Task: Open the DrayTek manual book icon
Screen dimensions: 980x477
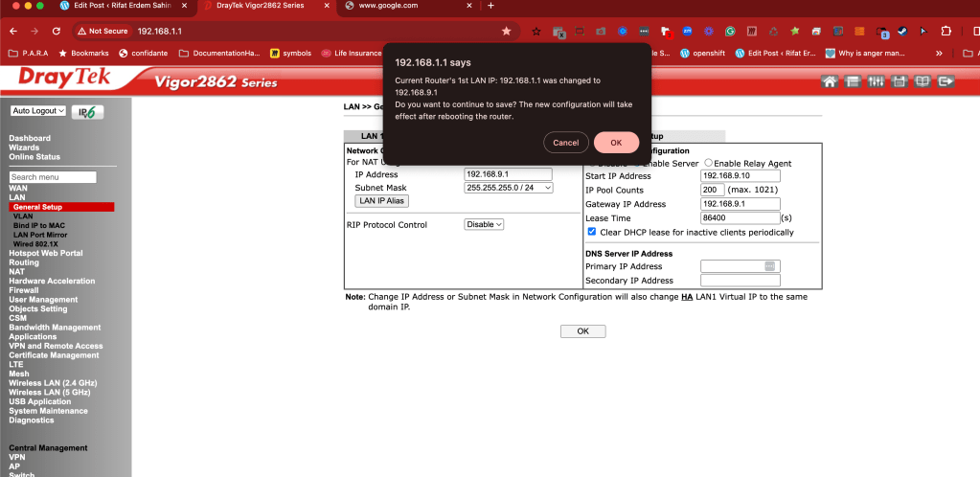Action: click(923, 82)
